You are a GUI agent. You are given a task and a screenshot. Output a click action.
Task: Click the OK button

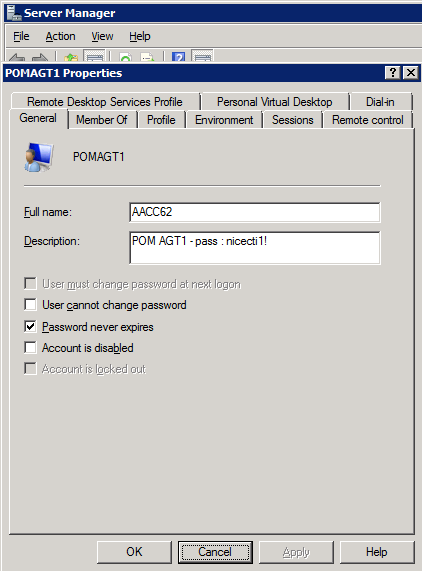coord(134,552)
